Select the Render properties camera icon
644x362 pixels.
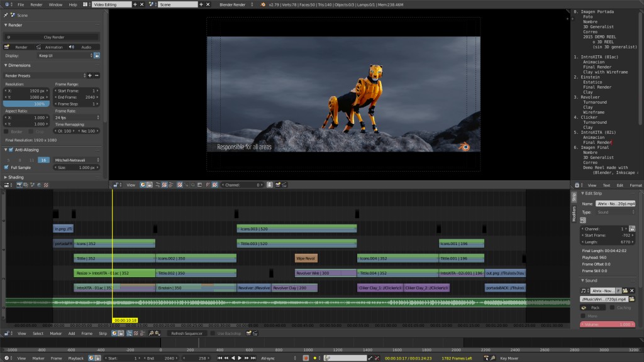tap(18, 185)
